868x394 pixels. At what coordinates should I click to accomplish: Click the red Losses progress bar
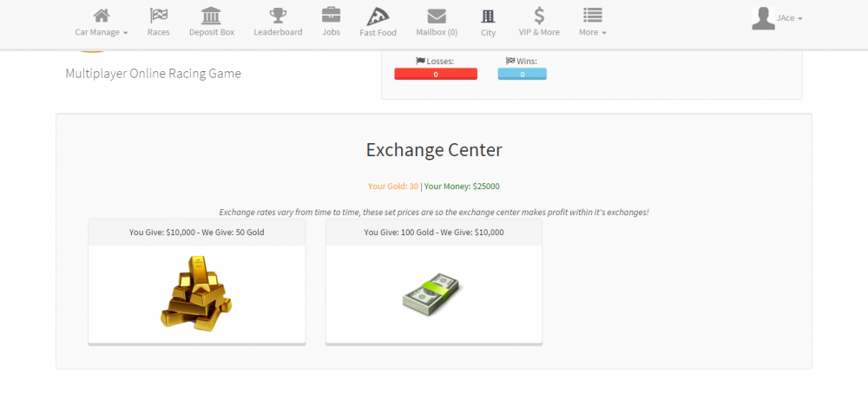click(436, 75)
